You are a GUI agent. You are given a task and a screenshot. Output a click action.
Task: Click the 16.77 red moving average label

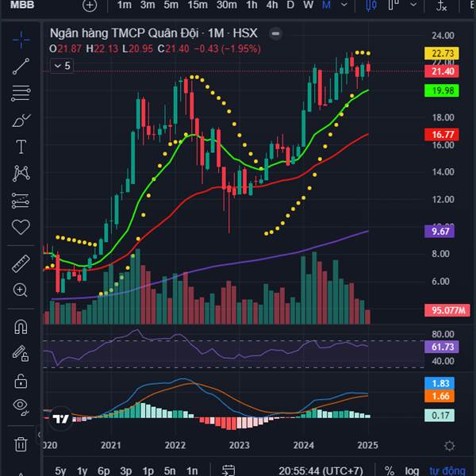coord(442,135)
